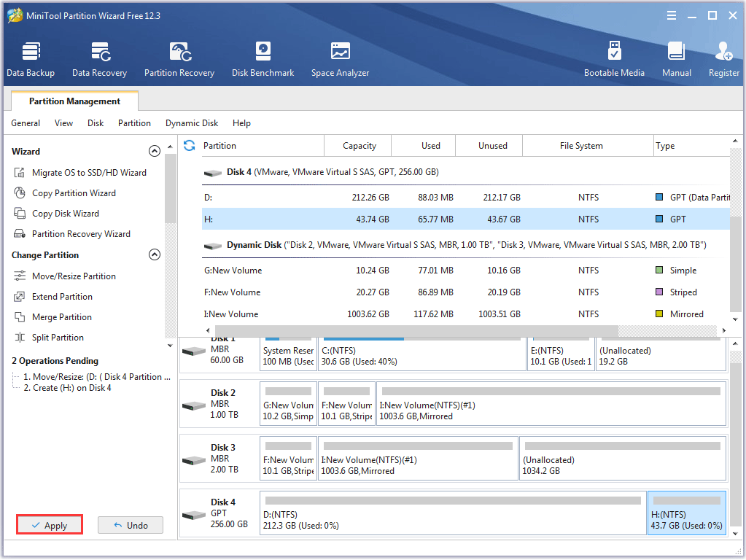Select the 1034.2 GB unallocated block on Disk 3
Viewport: 746px width, 560px height.
pyautogui.click(x=623, y=458)
